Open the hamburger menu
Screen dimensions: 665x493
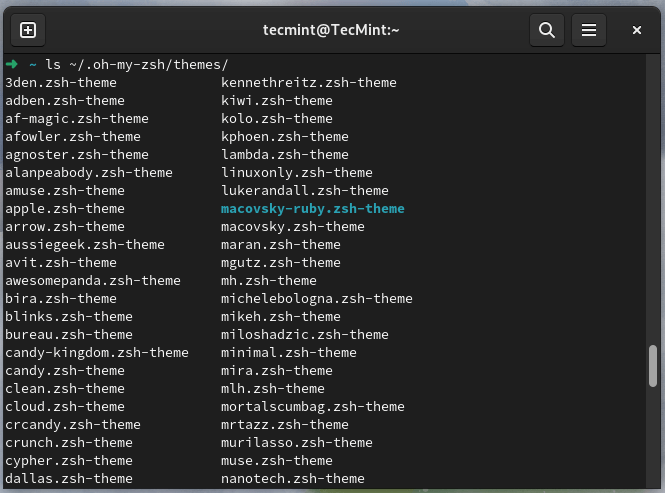[590, 30]
